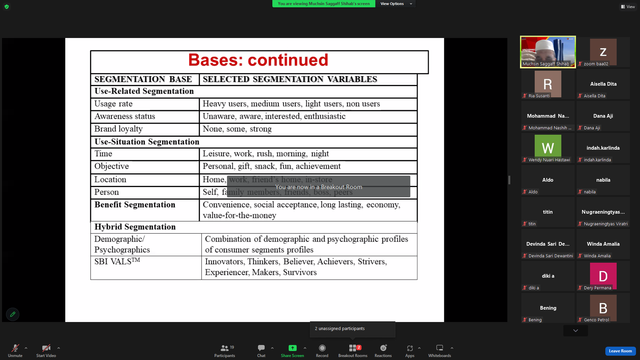Select Wendy Nuari Hastawi participant tile
This screenshot has width=640, height=360.
point(548,148)
